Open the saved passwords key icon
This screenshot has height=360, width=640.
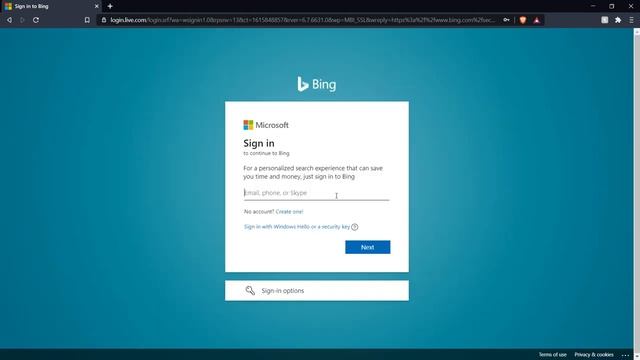pos(507,20)
